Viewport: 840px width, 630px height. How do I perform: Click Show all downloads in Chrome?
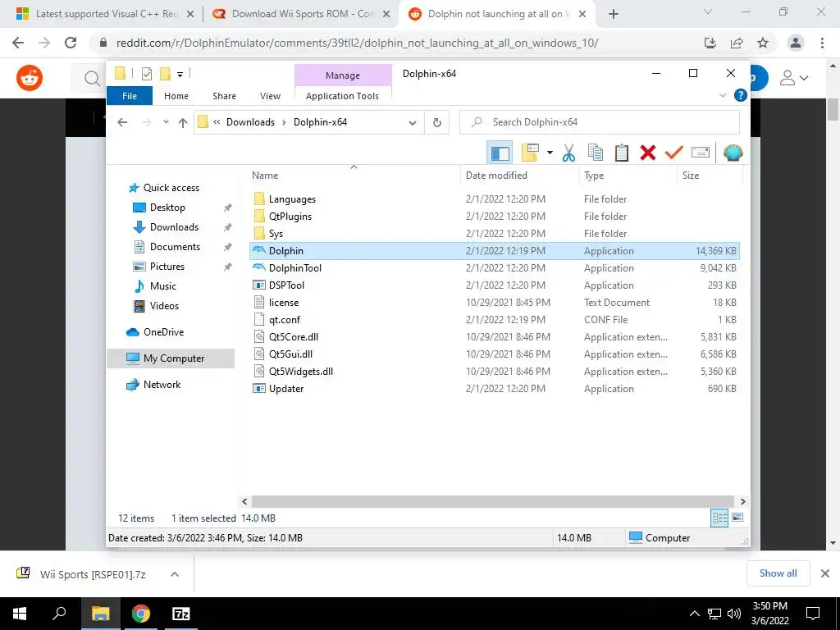pyautogui.click(x=778, y=573)
